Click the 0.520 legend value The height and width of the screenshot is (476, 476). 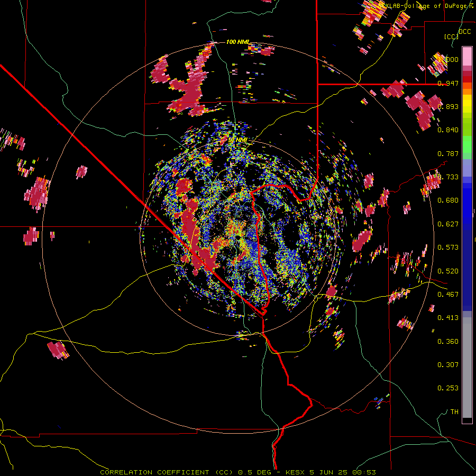pyautogui.click(x=448, y=271)
